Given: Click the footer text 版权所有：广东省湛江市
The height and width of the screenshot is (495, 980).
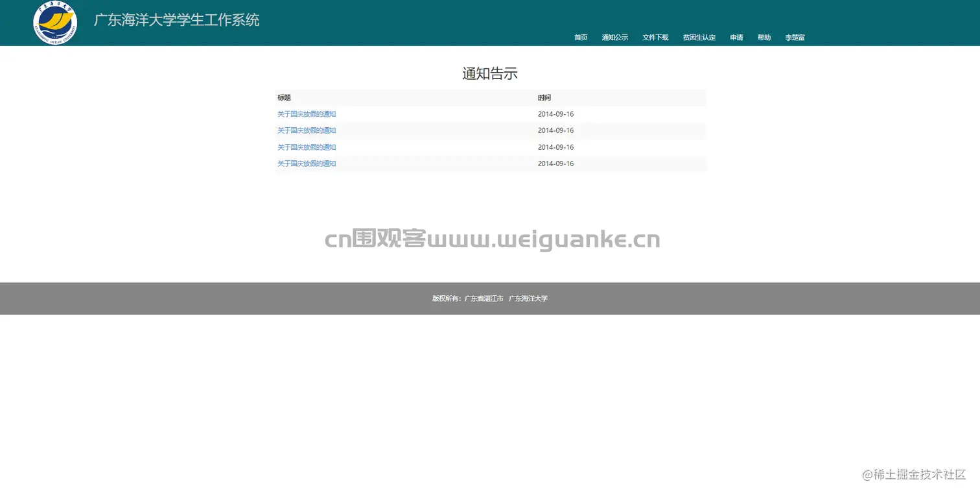Looking at the screenshot, I should click(x=468, y=298).
